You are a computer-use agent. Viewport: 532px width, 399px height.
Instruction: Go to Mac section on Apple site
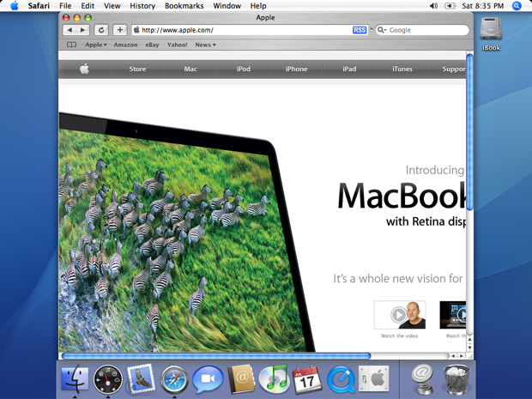click(x=190, y=69)
